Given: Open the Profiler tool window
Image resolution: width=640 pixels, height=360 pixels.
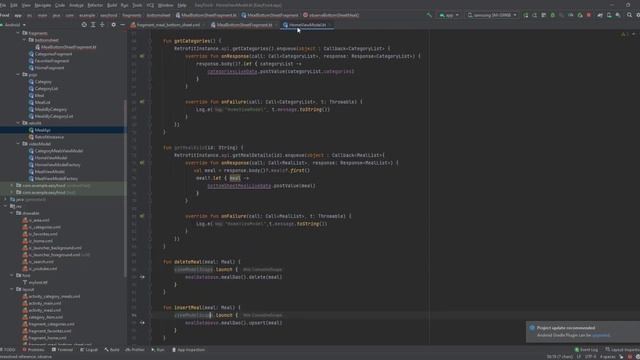Looking at the screenshot, I should pos(135,350).
